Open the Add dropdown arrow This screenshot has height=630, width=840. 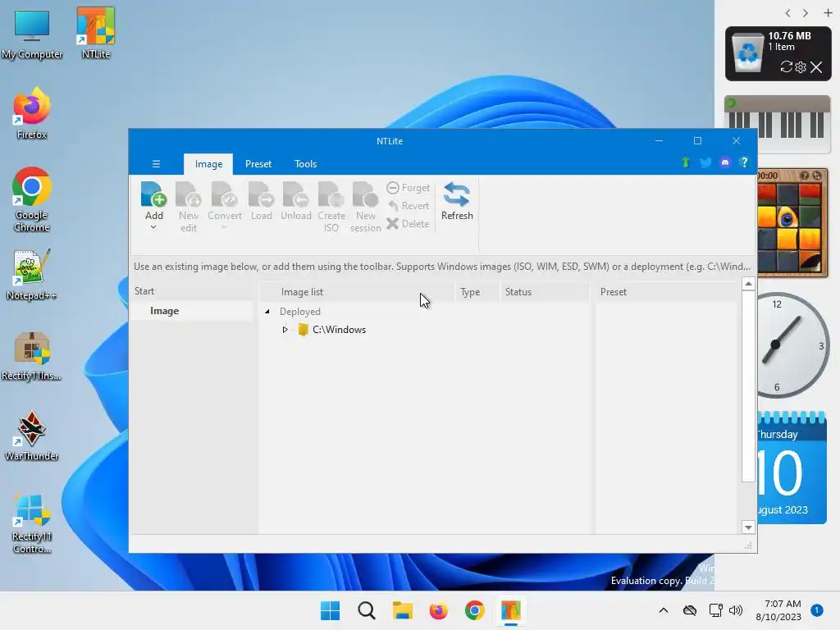tap(153, 227)
